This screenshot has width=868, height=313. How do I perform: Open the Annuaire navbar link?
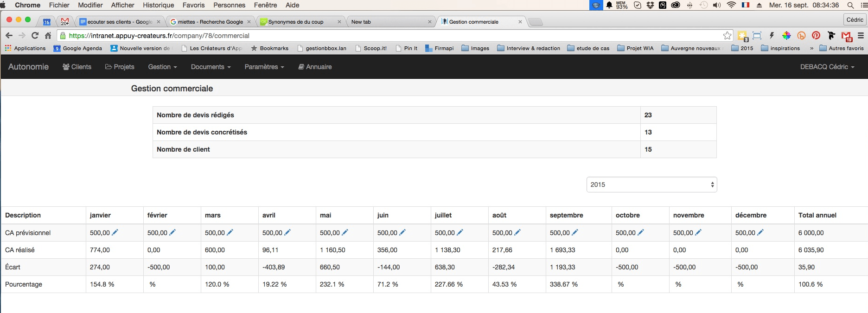coord(315,67)
